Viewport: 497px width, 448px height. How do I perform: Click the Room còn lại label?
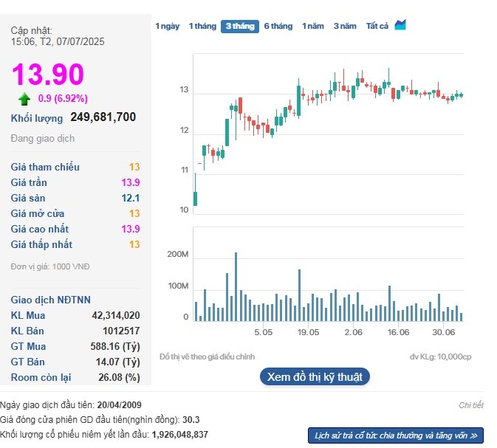tap(41, 377)
